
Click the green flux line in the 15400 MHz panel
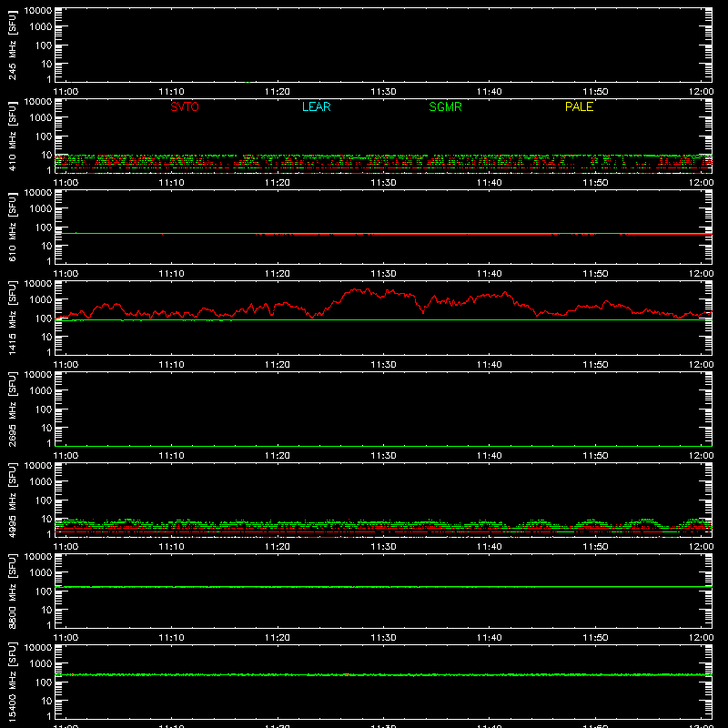[383, 674]
